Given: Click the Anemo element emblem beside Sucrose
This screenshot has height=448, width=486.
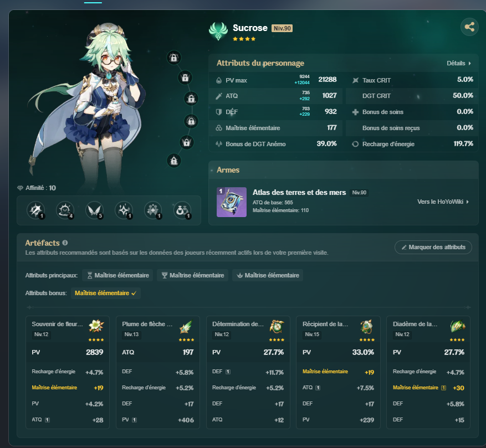Looking at the screenshot, I should coord(218,32).
